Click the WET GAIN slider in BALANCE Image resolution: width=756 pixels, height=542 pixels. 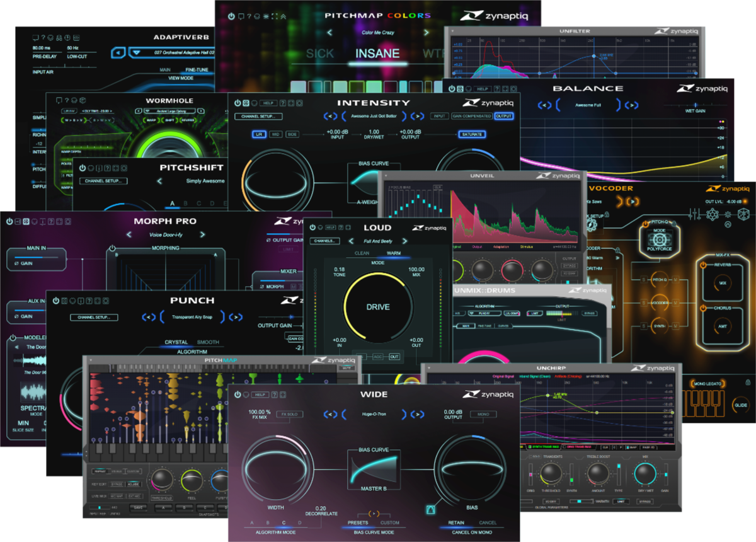tap(696, 105)
